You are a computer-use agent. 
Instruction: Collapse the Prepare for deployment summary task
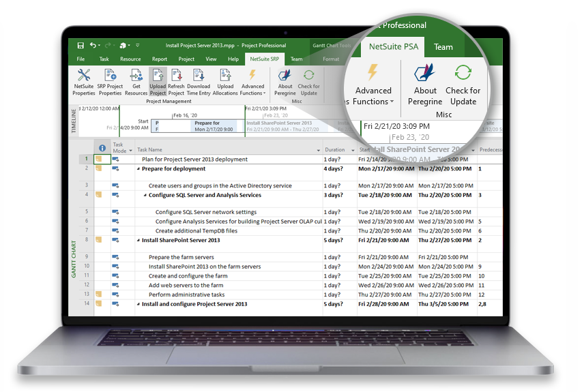(x=138, y=169)
